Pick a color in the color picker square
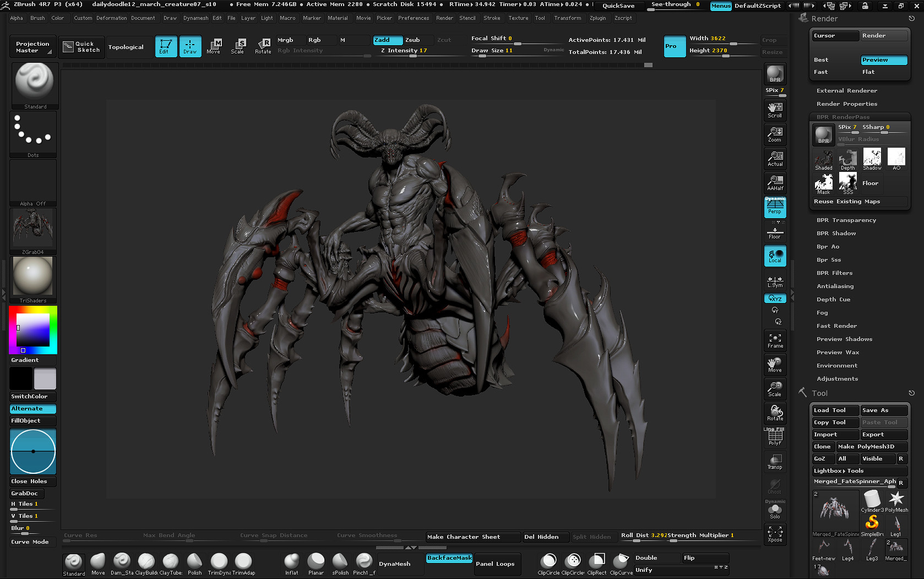 tap(33, 330)
